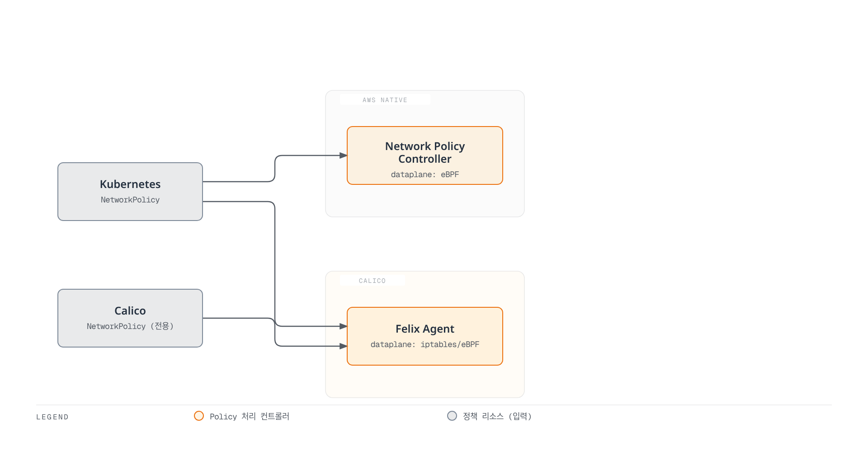Click the CALICO group label
Viewport: 868px width, 470px height.
pyautogui.click(x=372, y=281)
